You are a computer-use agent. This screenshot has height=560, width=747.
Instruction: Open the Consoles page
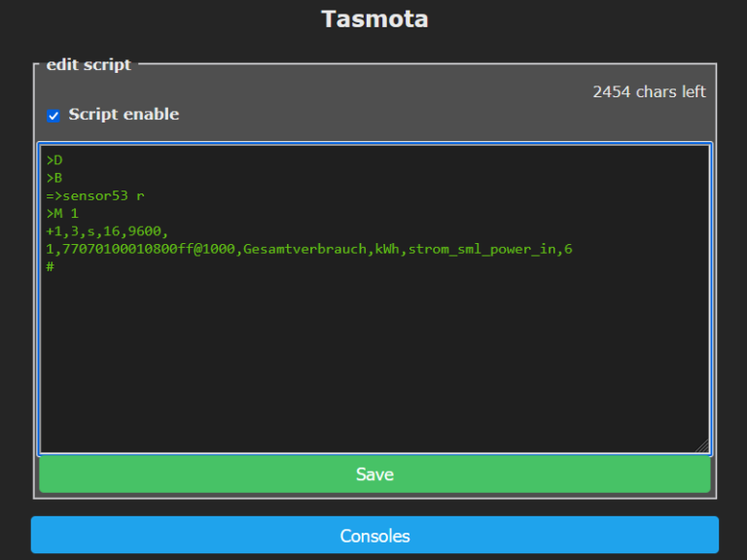(374, 536)
